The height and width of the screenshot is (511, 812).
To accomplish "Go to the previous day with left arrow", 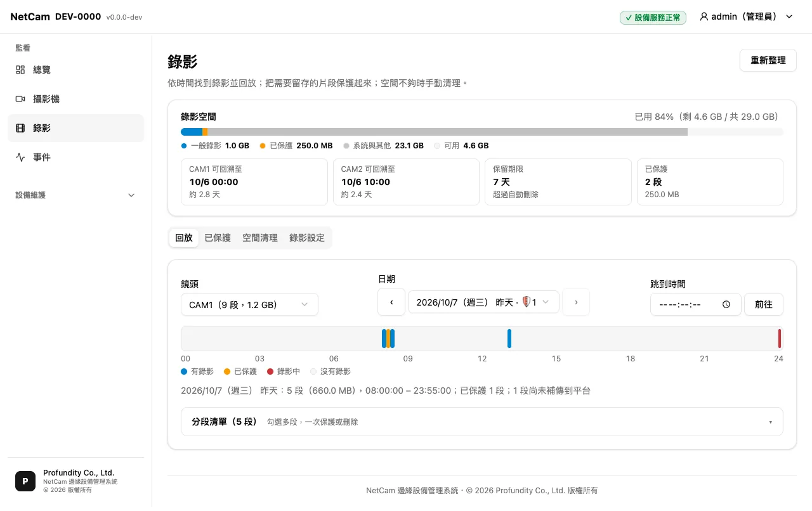I will [391, 302].
